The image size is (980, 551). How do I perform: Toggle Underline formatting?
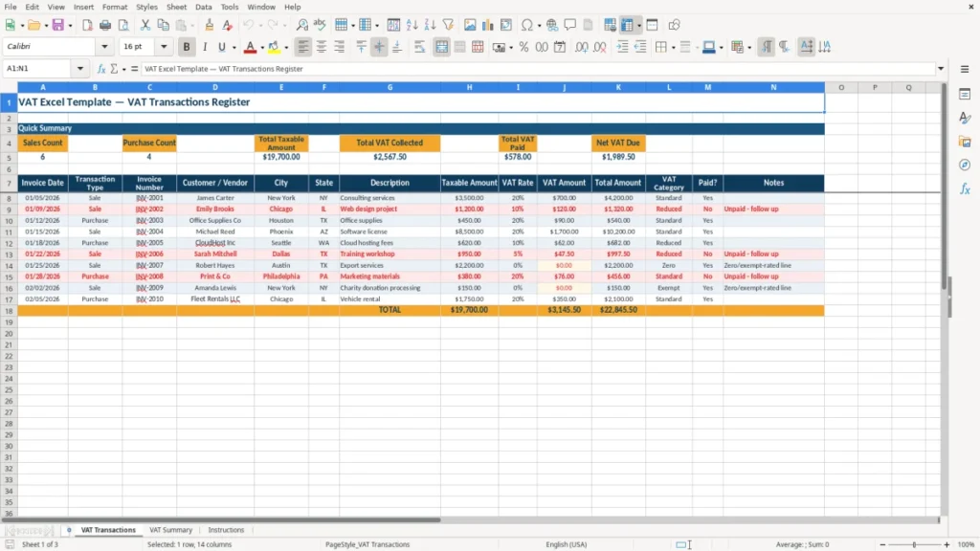point(222,47)
